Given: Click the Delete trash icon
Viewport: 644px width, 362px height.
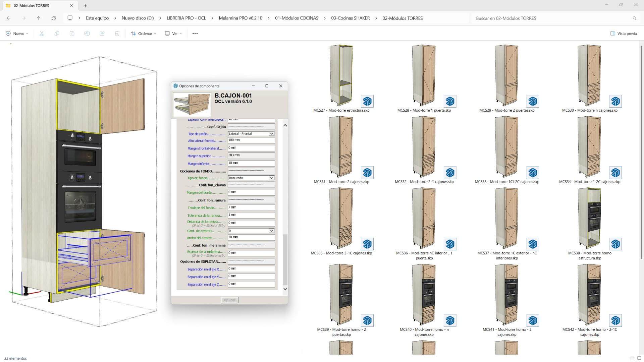Looking at the screenshot, I should (117, 34).
